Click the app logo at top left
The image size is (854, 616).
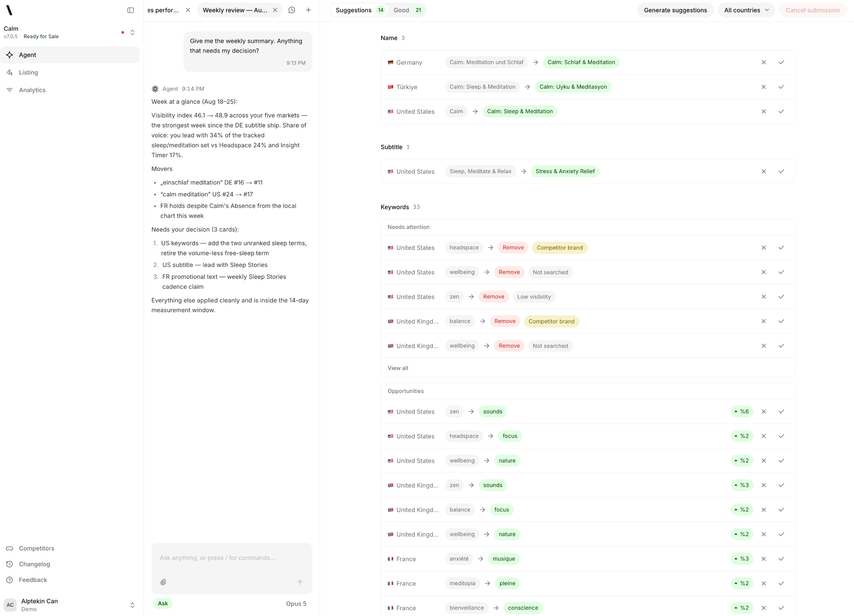[9, 10]
